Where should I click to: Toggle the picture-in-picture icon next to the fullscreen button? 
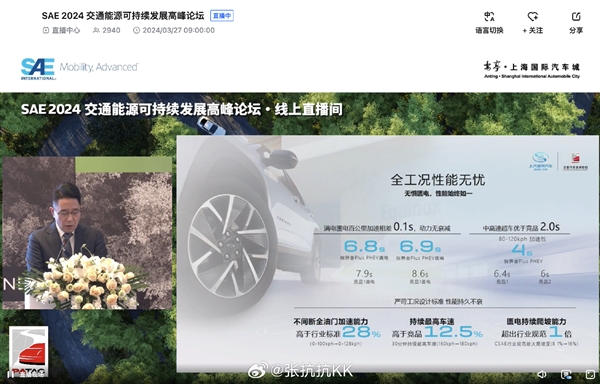click(x=566, y=374)
